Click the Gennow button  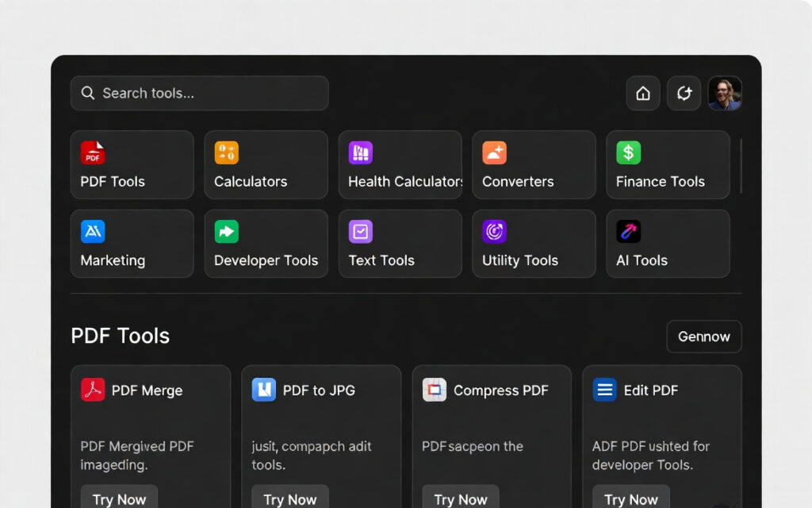click(704, 337)
